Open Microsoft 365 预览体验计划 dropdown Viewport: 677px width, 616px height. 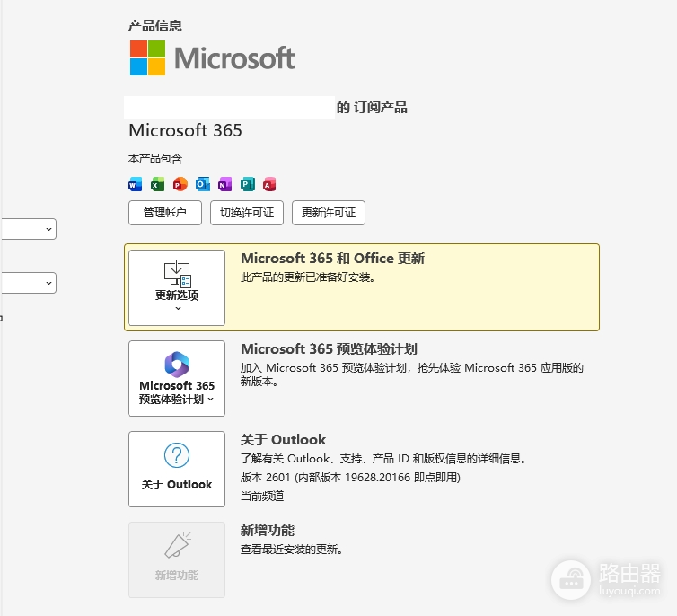point(177,379)
